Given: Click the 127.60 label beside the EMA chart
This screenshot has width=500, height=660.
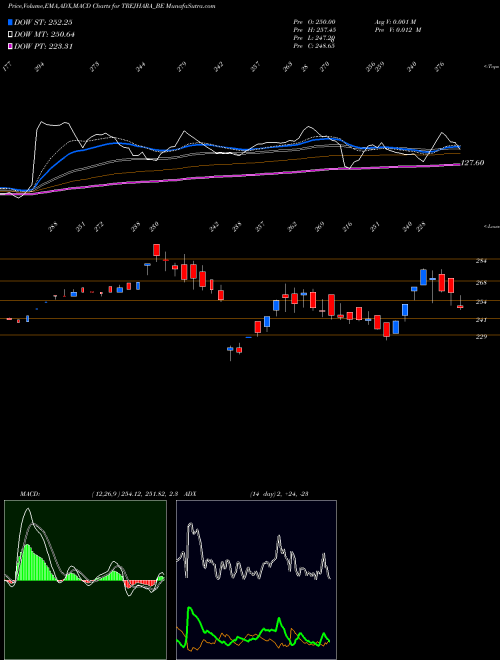Looking at the screenshot, I should coord(472,162).
